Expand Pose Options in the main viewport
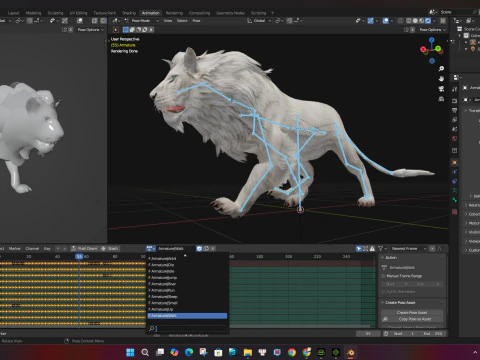The height and width of the screenshot is (360, 480). pyautogui.click(x=432, y=30)
